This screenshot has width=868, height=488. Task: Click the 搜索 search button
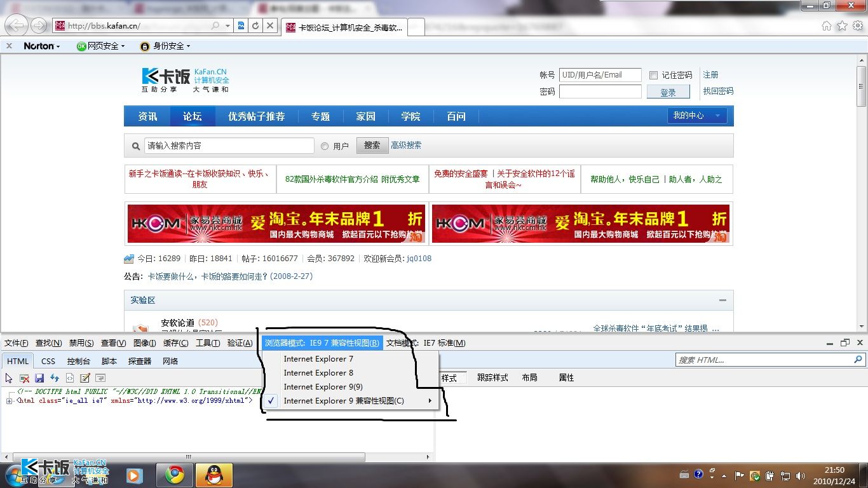click(372, 146)
